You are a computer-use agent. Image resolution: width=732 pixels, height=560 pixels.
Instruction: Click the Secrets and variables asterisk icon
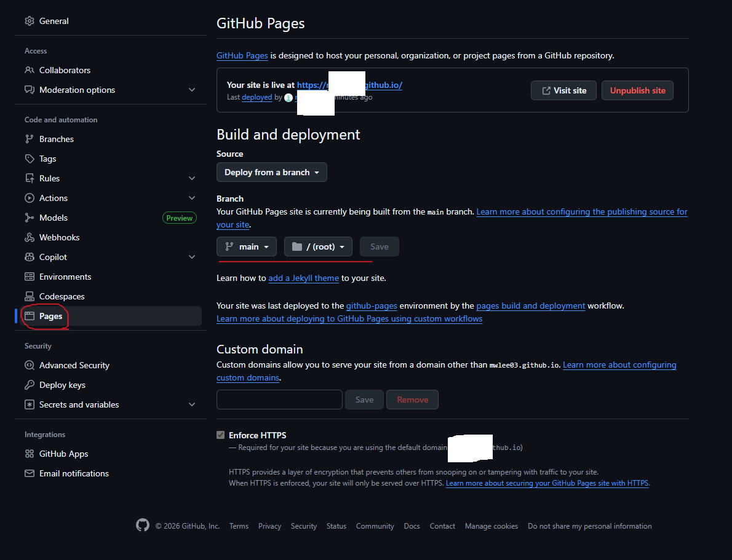pos(30,404)
